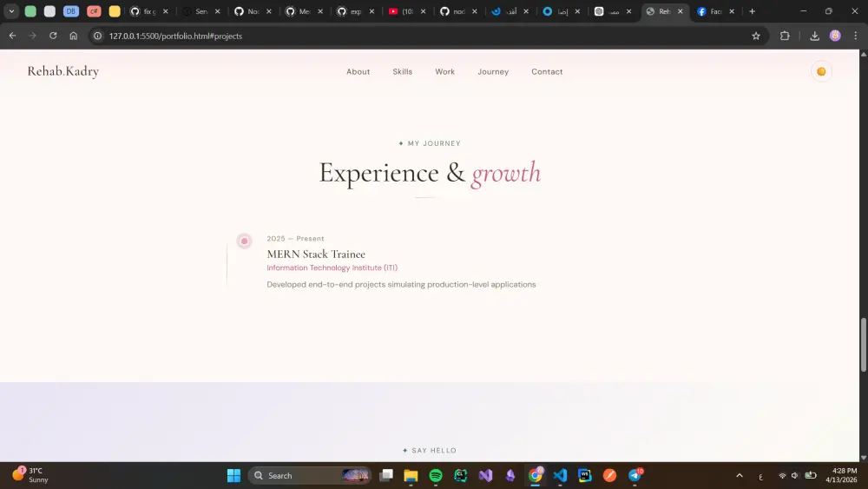Open the tab search dropdown arrow
The image size is (868, 489).
point(11,11)
